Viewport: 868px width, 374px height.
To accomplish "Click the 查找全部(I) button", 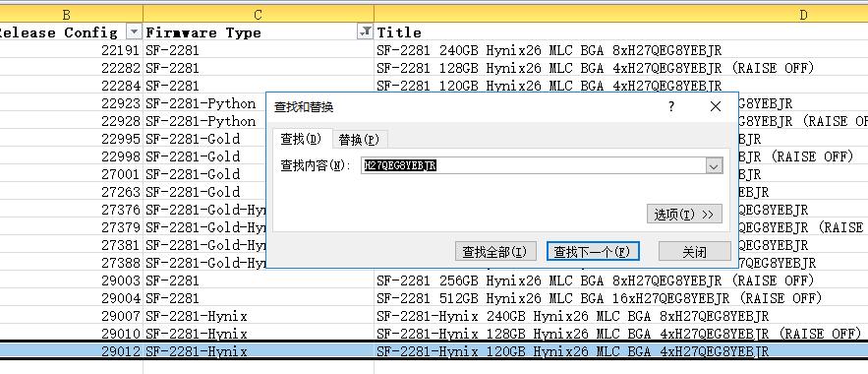I will pos(495,252).
